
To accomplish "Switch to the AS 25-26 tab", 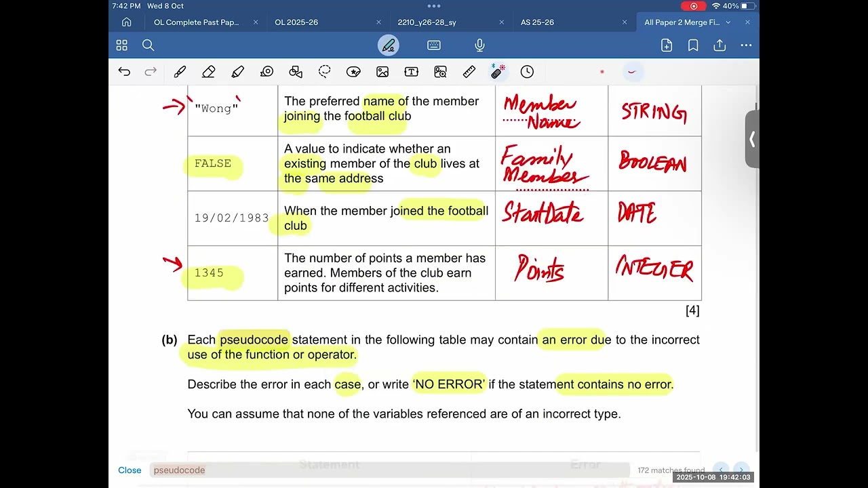I will tap(537, 22).
